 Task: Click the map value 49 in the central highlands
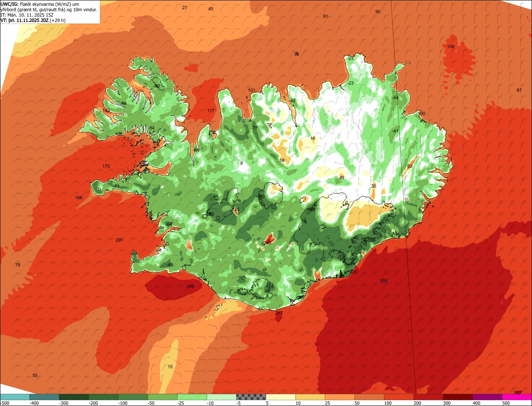point(342,178)
